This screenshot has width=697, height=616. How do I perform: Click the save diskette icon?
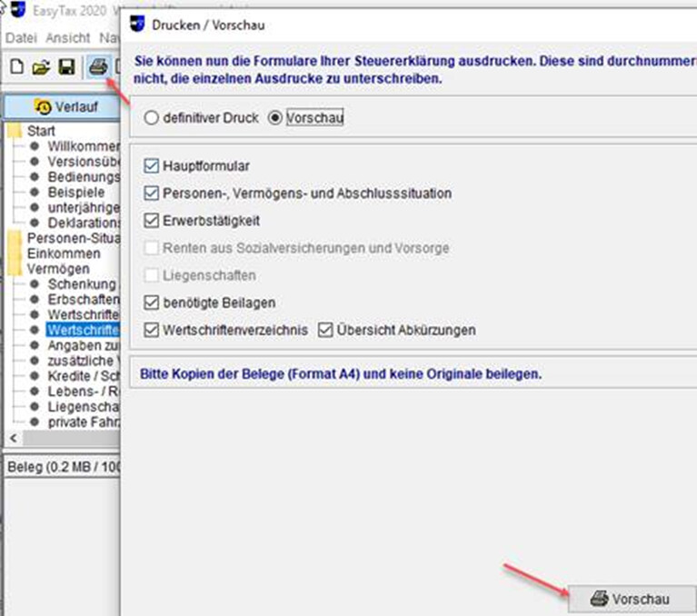pos(66,66)
